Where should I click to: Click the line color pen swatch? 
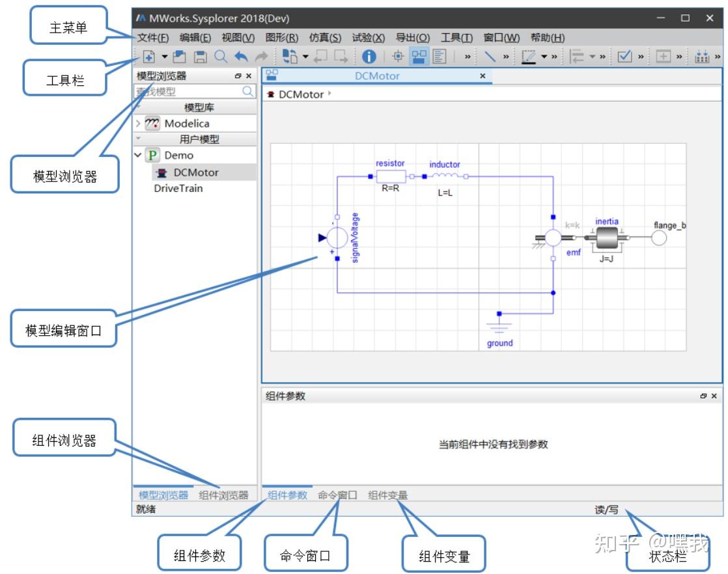[528, 57]
